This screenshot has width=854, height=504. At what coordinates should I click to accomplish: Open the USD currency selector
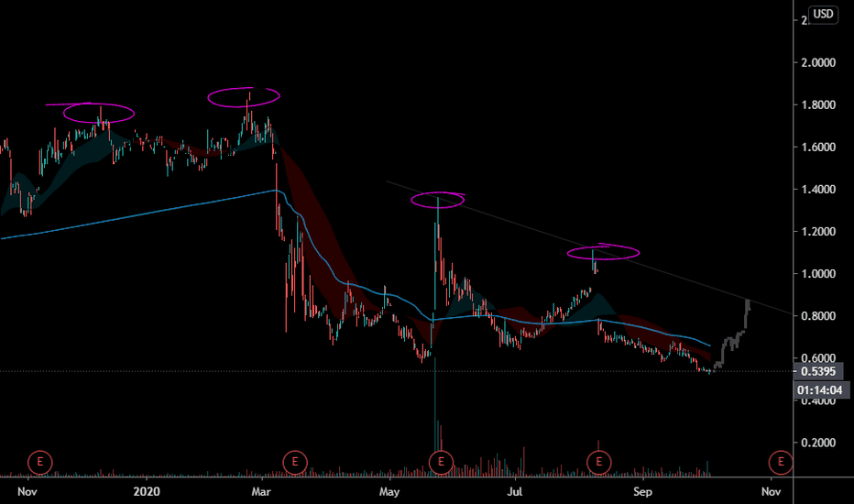click(x=823, y=14)
